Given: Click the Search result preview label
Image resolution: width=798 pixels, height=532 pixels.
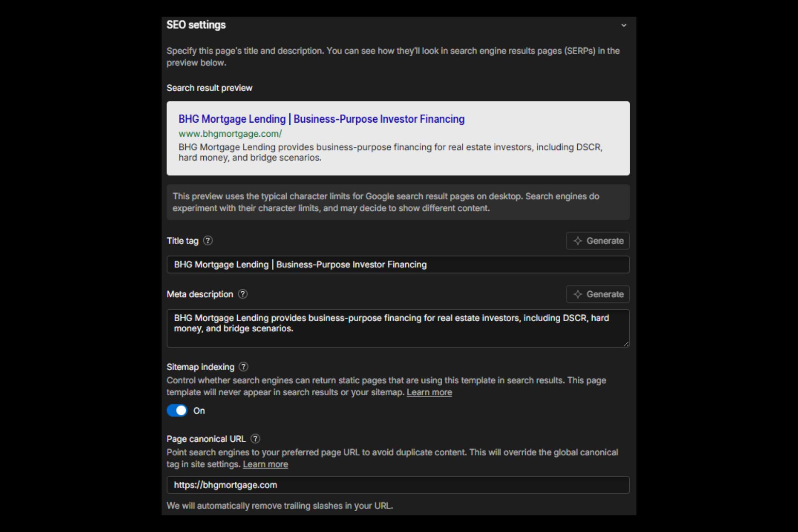Looking at the screenshot, I should pos(209,88).
